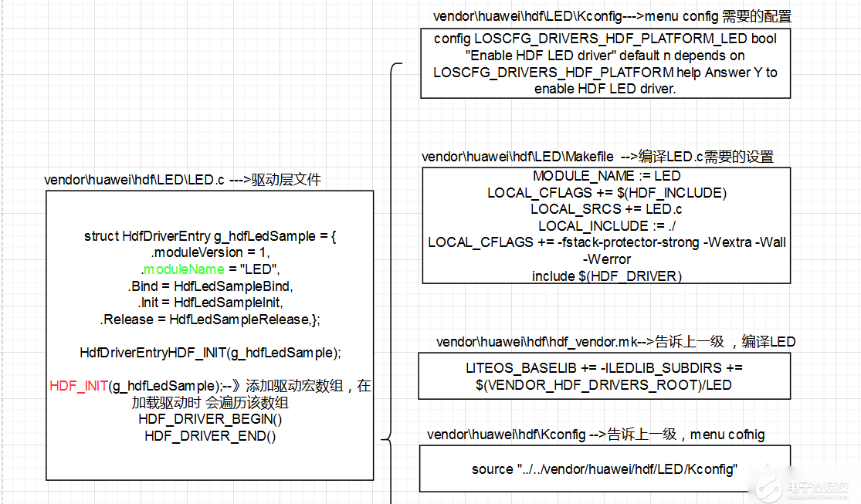The height and width of the screenshot is (504, 861).
Task: Select the LED.c driver layer file label
Action: (182, 180)
